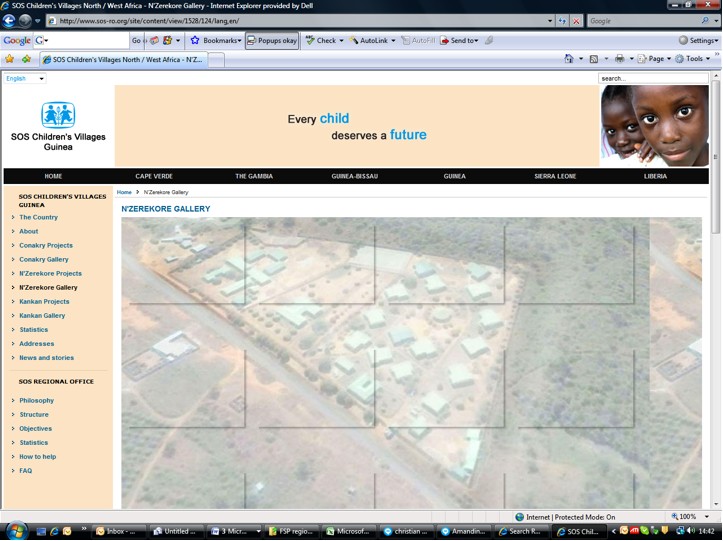Open Philosophy under SOS Regional Office
This screenshot has height=541, width=723.
click(37, 400)
